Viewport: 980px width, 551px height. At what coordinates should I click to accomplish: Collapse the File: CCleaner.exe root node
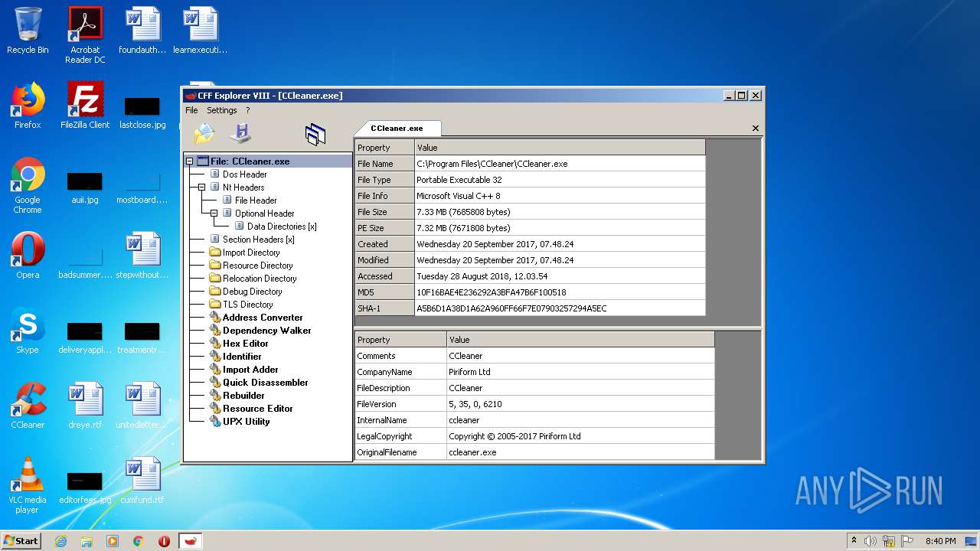coord(189,161)
